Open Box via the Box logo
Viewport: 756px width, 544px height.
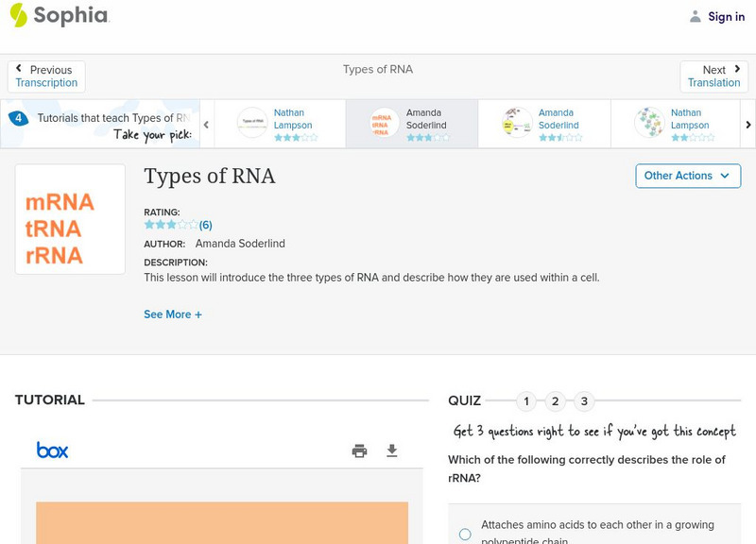(53, 450)
